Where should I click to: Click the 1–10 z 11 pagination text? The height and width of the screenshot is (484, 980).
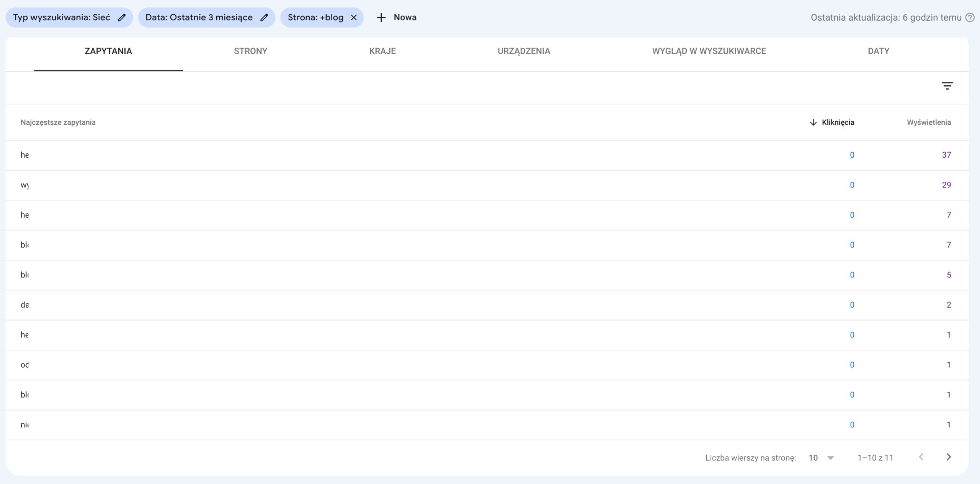(x=875, y=458)
